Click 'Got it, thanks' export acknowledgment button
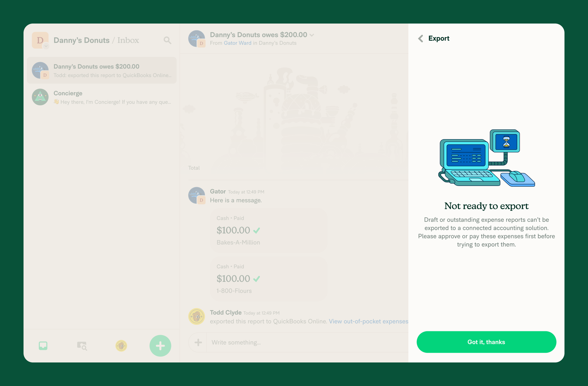588x386 pixels. (486, 342)
